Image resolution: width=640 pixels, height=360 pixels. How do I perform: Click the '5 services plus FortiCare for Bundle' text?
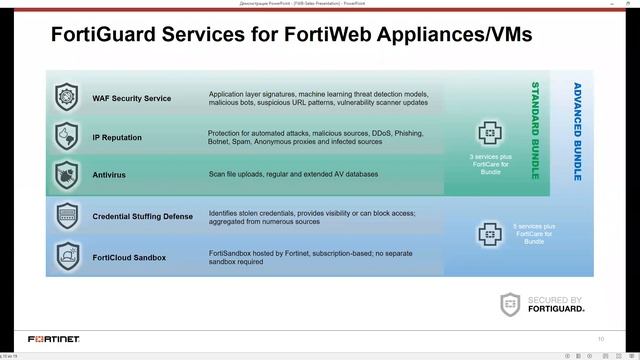534,234
